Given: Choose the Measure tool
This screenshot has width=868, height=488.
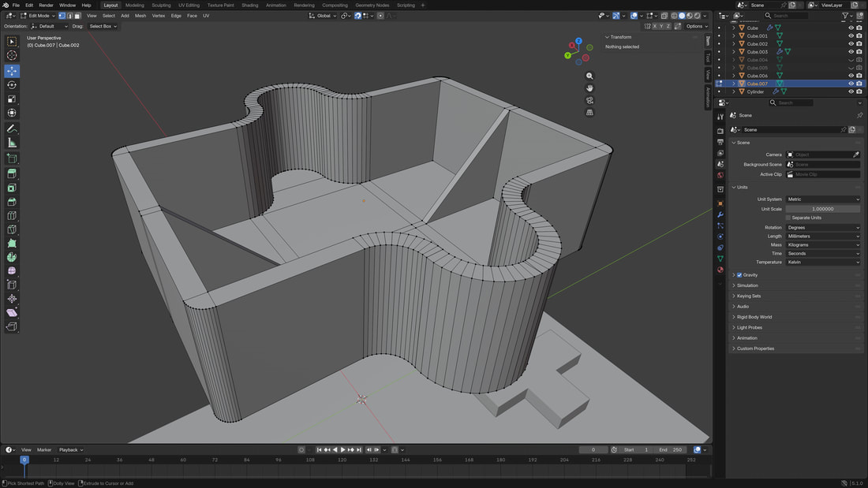Looking at the screenshot, I should click(12, 143).
